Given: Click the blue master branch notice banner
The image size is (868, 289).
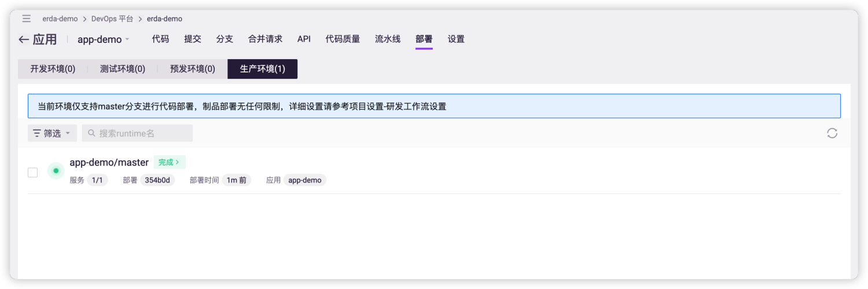Looking at the screenshot, I should coord(434,107).
